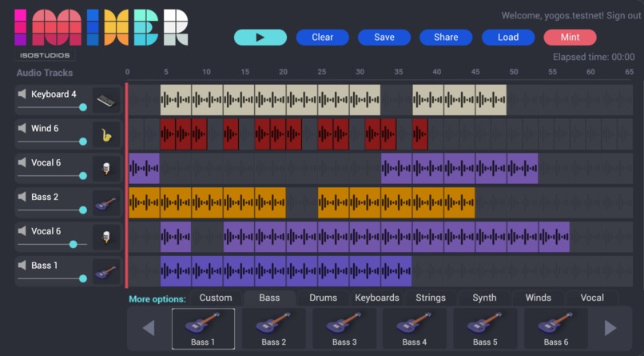Click the first beige Keyboard 4 clip
The width and height of the screenshot is (644, 356).
click(x=176, y=100)
